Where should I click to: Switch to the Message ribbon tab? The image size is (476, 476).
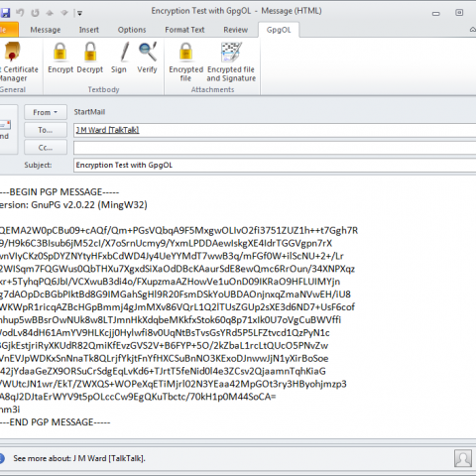click(46, 30)
